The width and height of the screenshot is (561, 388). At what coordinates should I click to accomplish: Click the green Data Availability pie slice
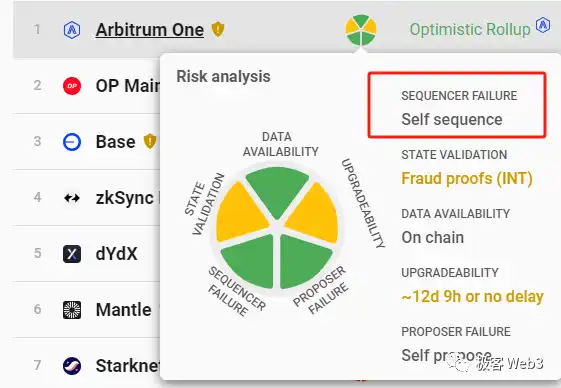click(x=277, y=191)
